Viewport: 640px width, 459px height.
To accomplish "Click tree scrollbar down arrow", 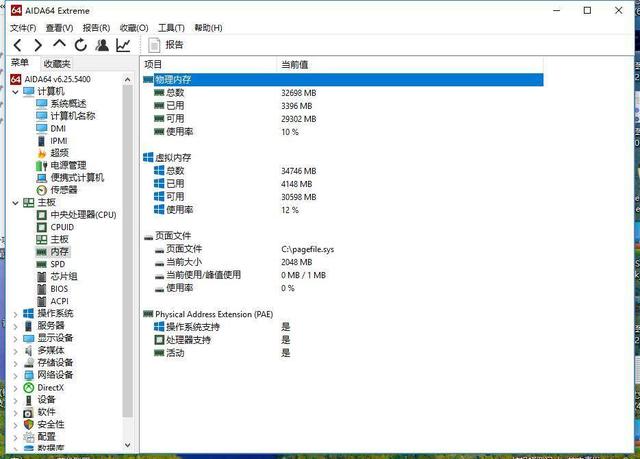I will click(x=128, y=445).
